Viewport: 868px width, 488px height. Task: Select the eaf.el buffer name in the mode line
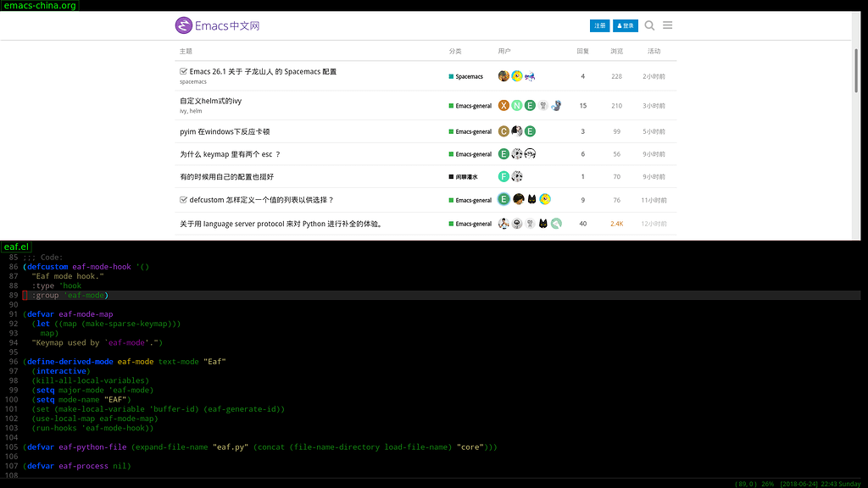click(15, 247)
